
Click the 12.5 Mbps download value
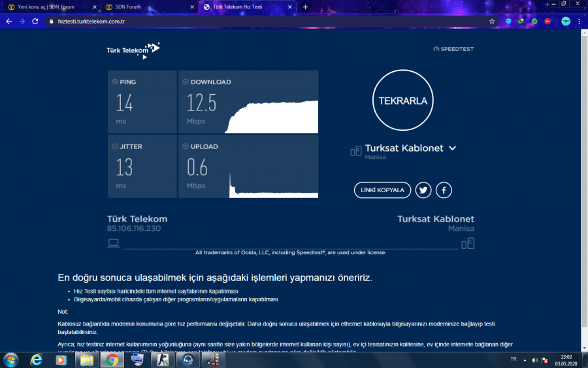pyautogui.click(x=201, y=103)
